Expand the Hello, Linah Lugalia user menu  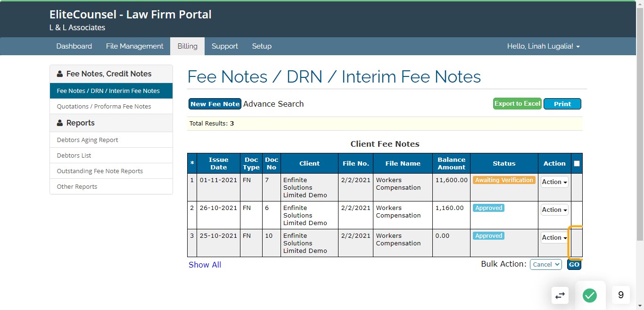coord(544,46)
